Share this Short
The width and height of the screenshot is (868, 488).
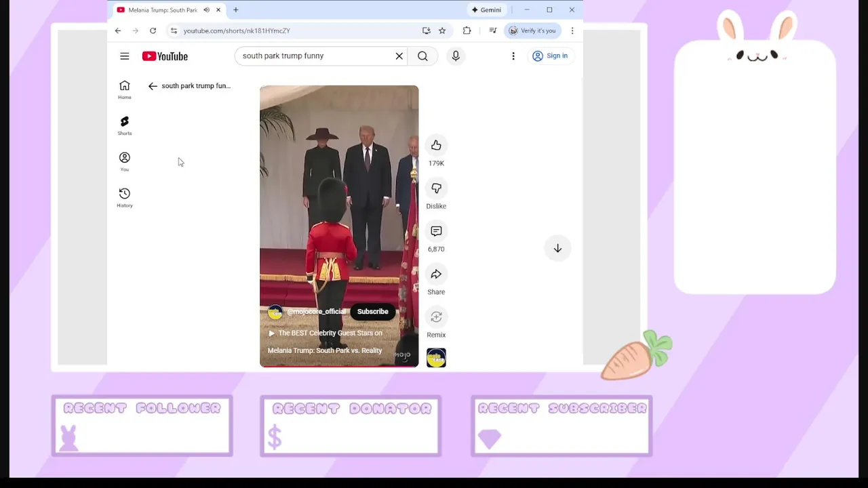[436, 274]
